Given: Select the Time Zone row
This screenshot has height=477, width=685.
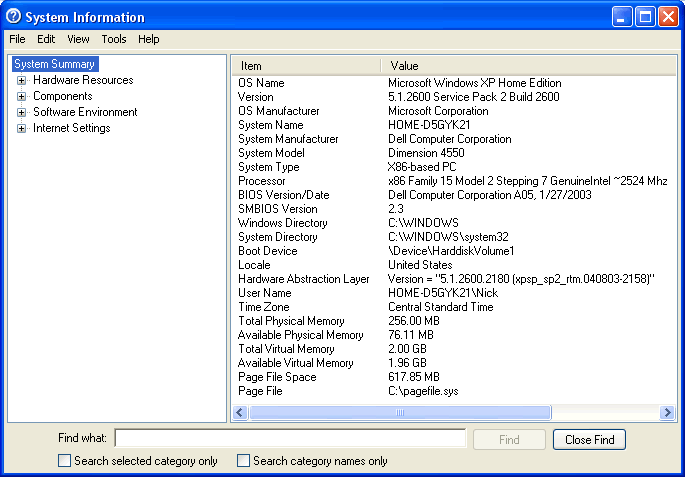Looking at the screenshot, I should point(454,307).
